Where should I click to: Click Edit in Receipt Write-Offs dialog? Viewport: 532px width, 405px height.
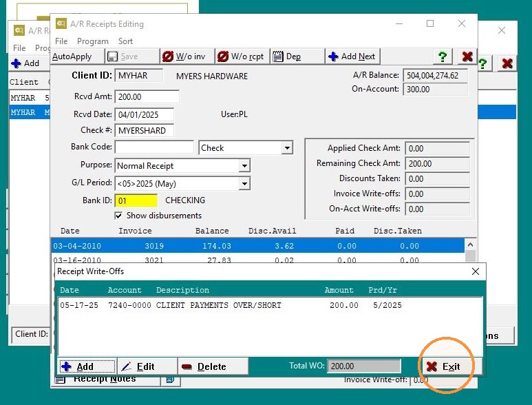(x=147, y=366)
